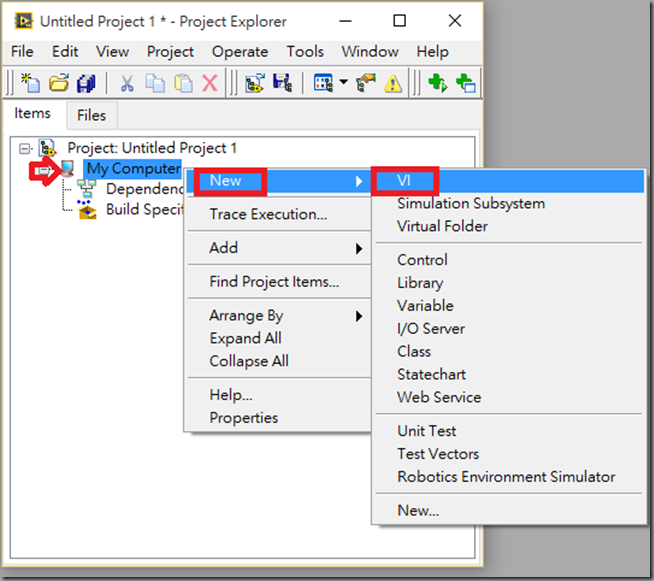Viewport: 654px width, 581px height.
Task: Click the Paste clipboard icon
Action: pyautogui.click(x=183, y=83)
